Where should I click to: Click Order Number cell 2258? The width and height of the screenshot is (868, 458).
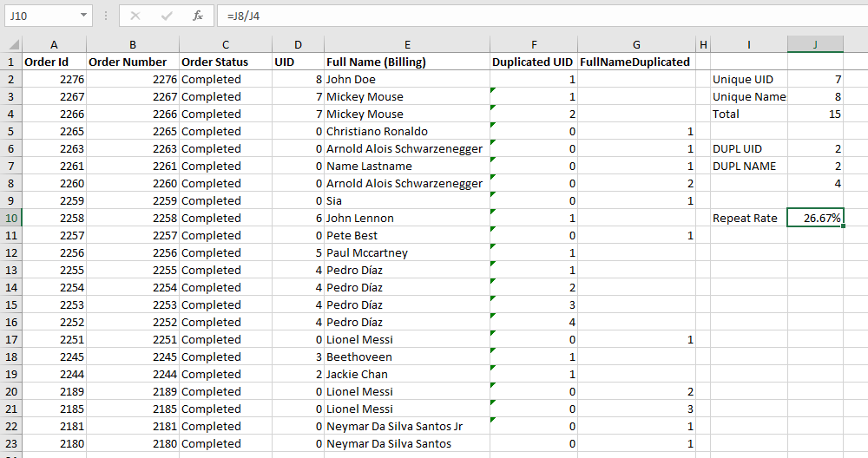(x=133, y=218)
